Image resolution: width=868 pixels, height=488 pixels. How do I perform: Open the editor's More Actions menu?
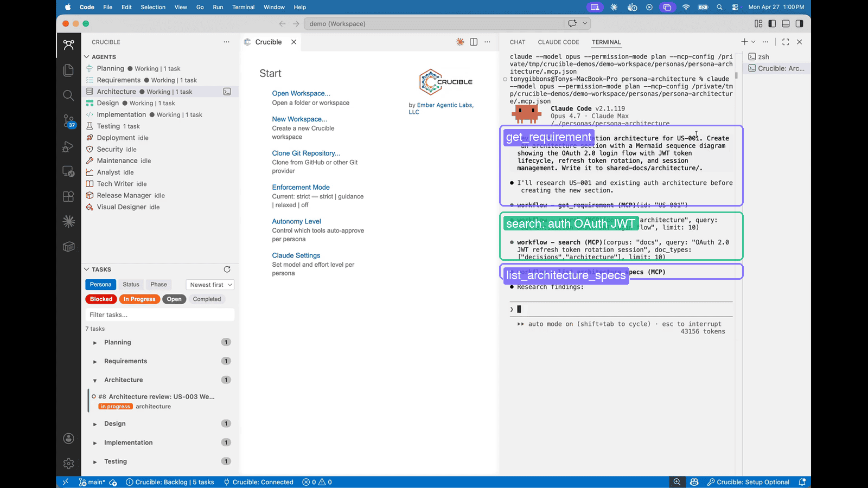pyautogui.click(x=487, y=42)
